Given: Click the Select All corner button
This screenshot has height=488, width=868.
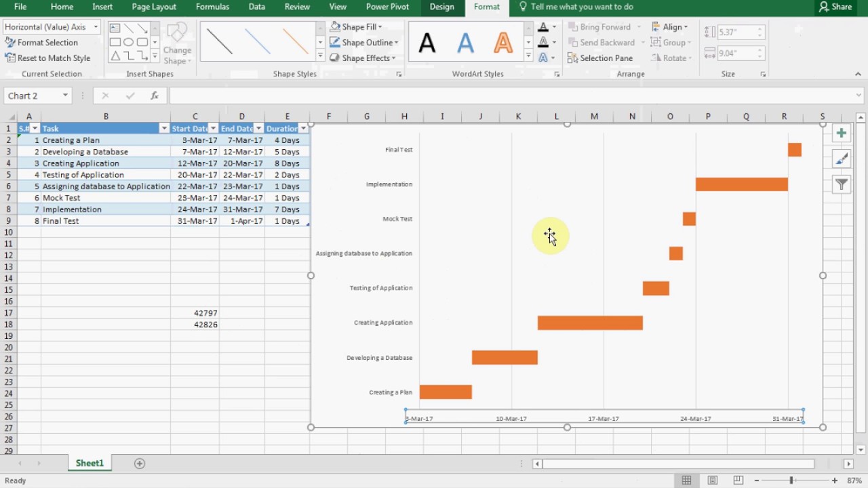Looking at the screenshot, I should point(9,117).
